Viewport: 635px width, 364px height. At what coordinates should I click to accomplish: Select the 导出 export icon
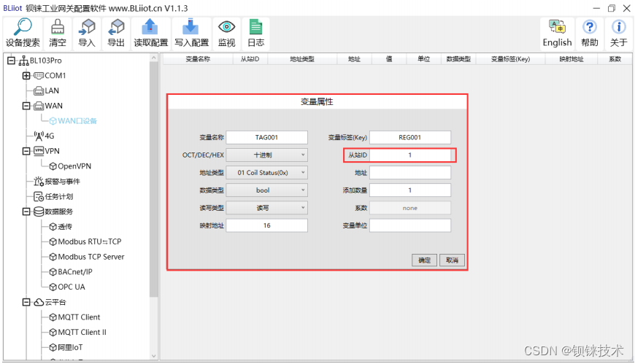116,34
